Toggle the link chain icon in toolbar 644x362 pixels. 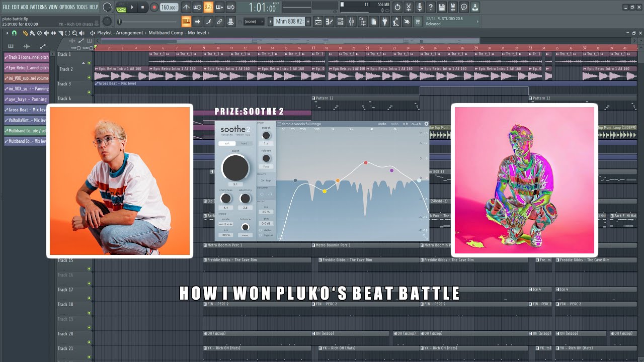coord(219,22)
